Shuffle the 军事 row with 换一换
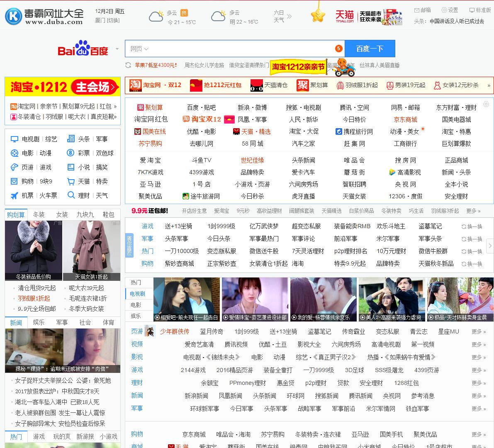The width and height of the screenshot is (494, 448). 472,239
